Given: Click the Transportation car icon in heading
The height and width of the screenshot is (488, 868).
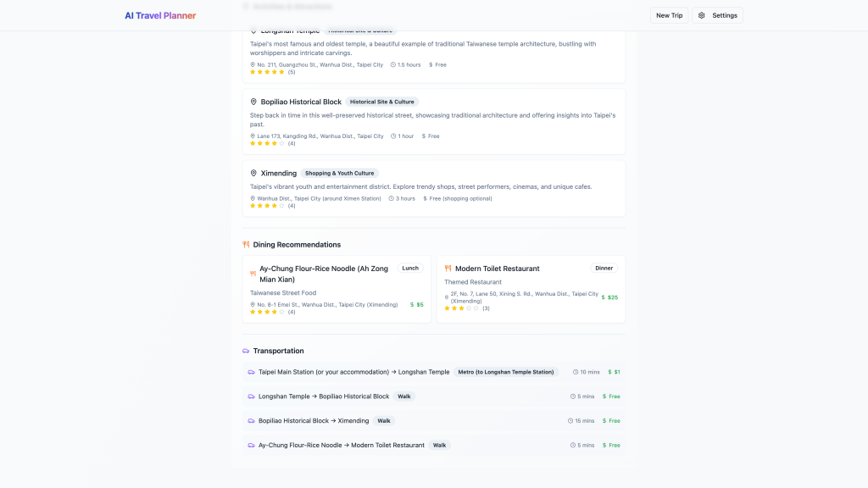Looking at the screenshot, I should [x=246, y=351].
